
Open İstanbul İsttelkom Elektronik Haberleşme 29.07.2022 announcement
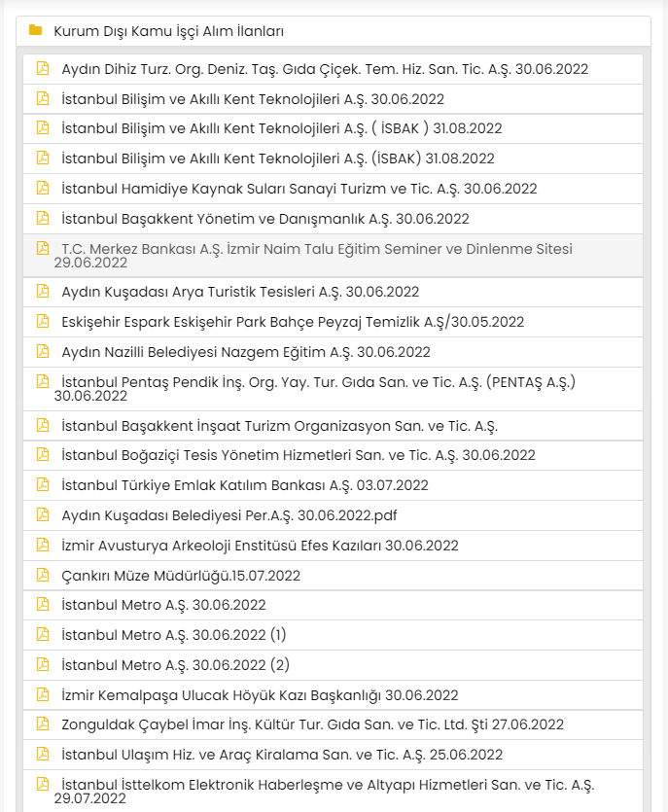pyautogui.click(x=324, y=791)
